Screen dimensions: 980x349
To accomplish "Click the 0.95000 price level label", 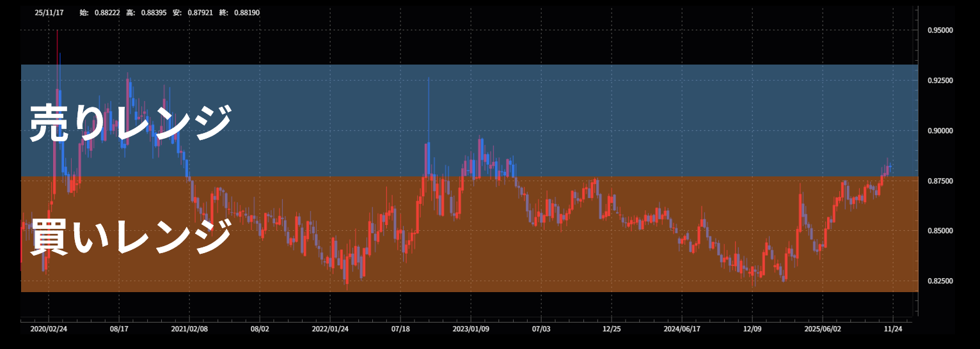I will pos(940,30).
